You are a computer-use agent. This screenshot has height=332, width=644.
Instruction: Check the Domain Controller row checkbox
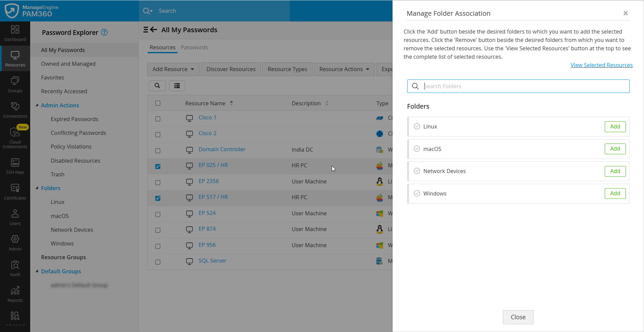(x=158, y=151)
